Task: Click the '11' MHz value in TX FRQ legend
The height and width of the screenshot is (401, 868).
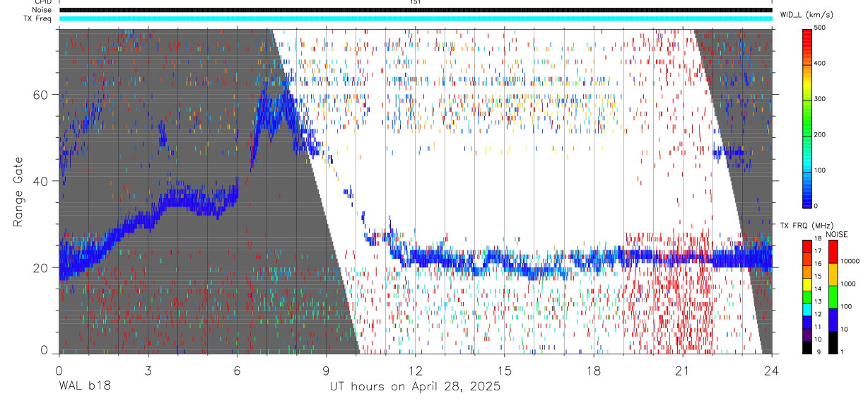Action: pyautogui.click(x=817, y=327)
